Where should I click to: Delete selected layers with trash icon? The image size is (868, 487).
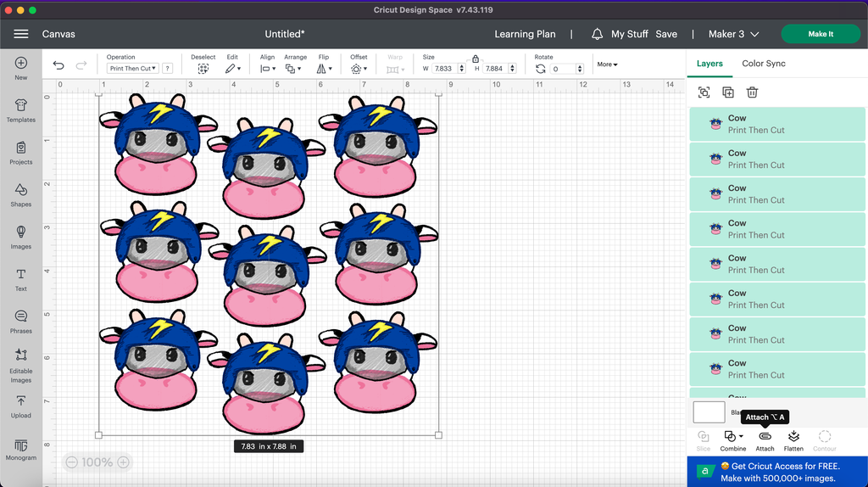coord(752,92)
